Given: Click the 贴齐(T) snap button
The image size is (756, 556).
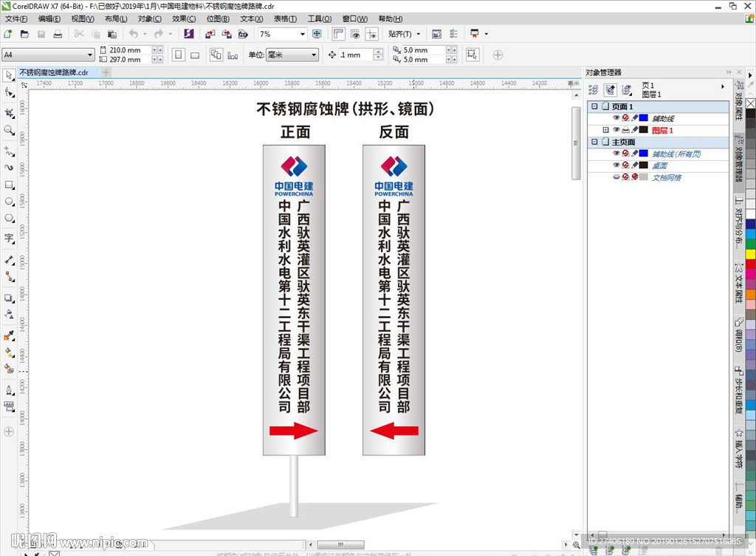Looking at the screenshot, I should click(x=402, y=34).
